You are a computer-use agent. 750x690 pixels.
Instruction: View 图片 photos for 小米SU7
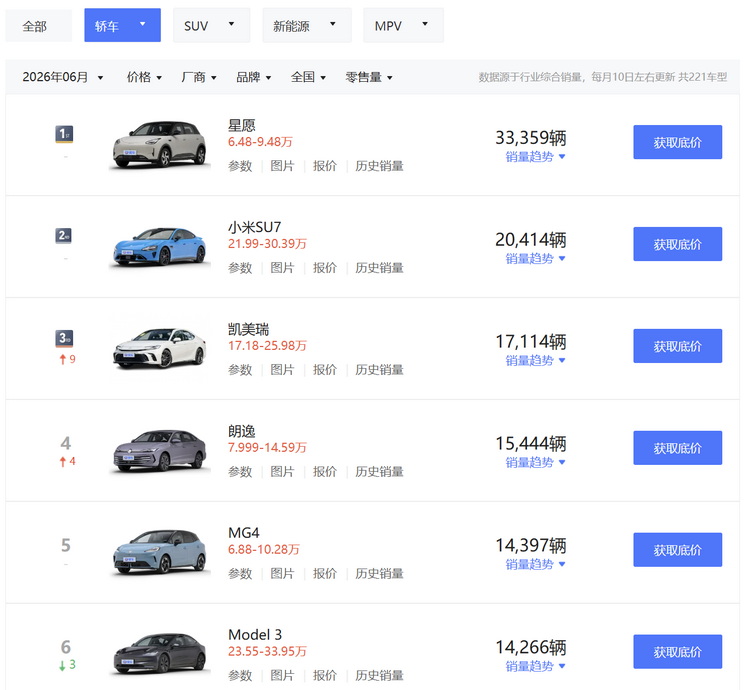pos(282,268)
